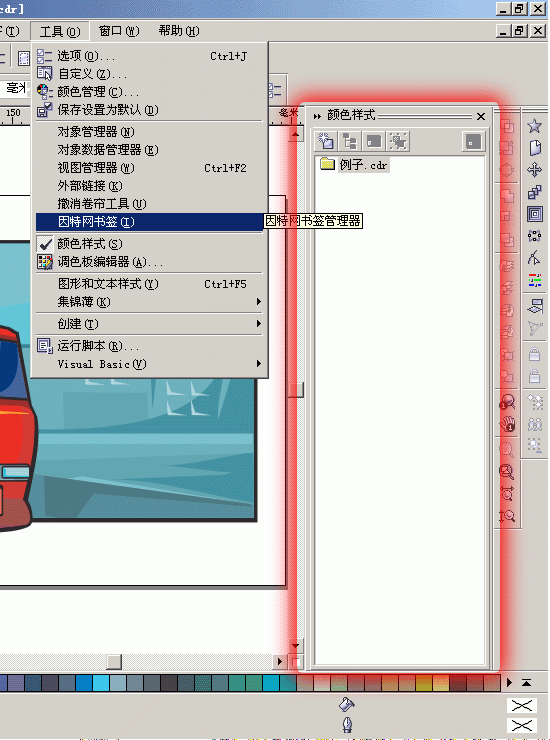Image resolution: width=550 pixels, height=740 pixels.
Task: Click the paint bucket fill indicator icon
Action: coord(347,705)
